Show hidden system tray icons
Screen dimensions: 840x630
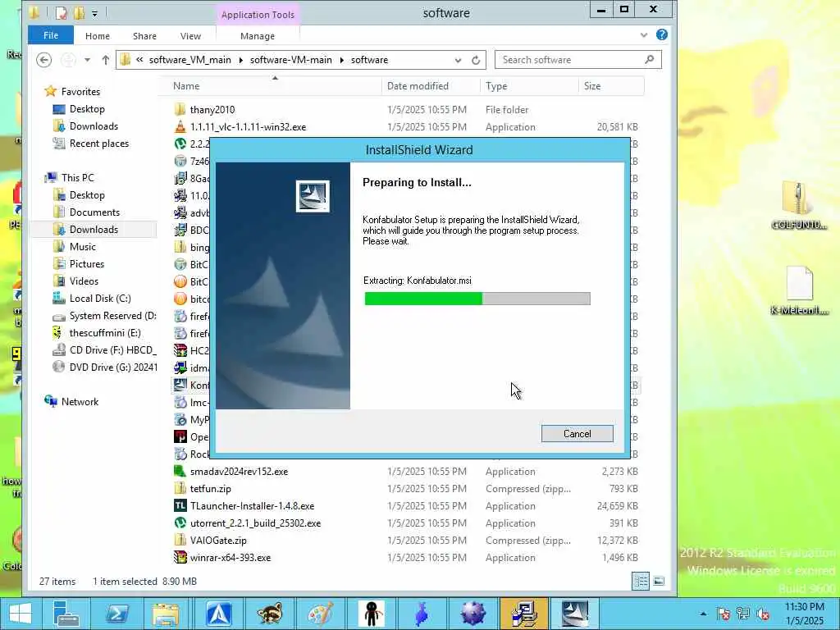point(703,614)
